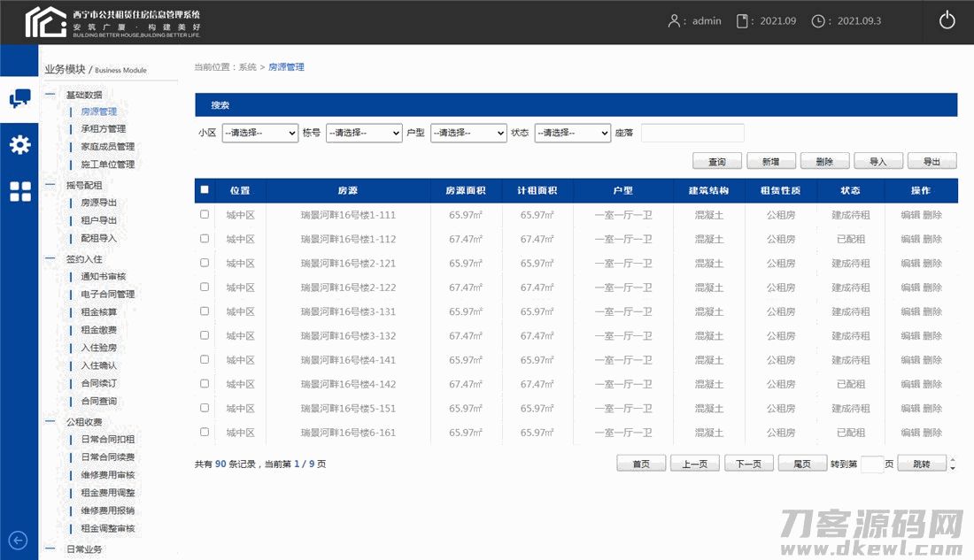This screenshot has height=560, width=974.
Task: Open the 状态 dropdown
Action: (572, 133)
